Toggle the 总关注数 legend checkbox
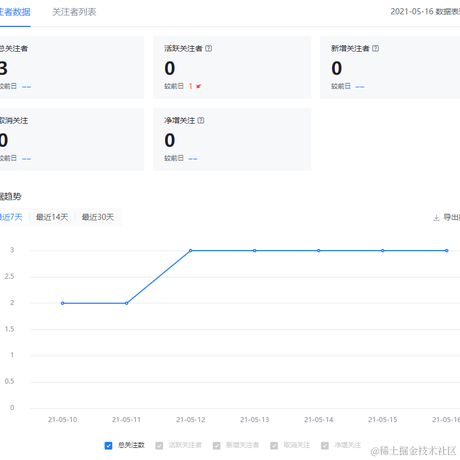The width and height of the screenshot is (460, 460). point(108,446)
